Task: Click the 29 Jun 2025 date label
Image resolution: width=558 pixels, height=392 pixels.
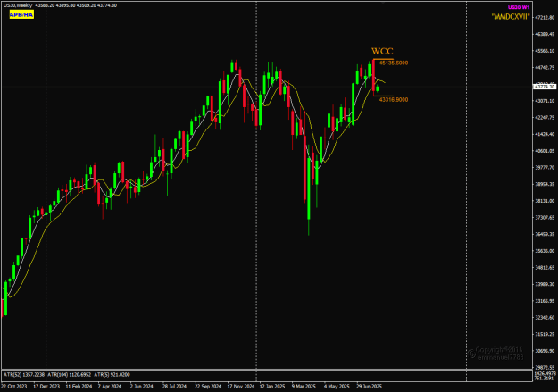Action: (370, 387)
